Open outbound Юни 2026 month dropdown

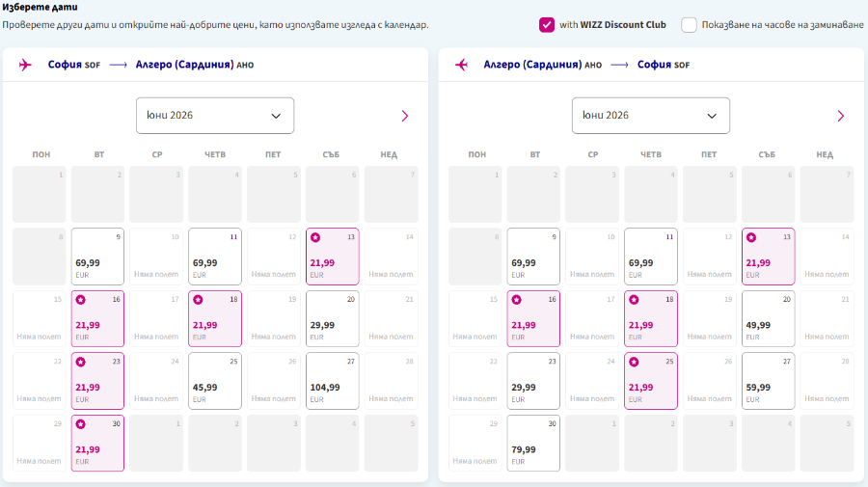pos(215,116)
